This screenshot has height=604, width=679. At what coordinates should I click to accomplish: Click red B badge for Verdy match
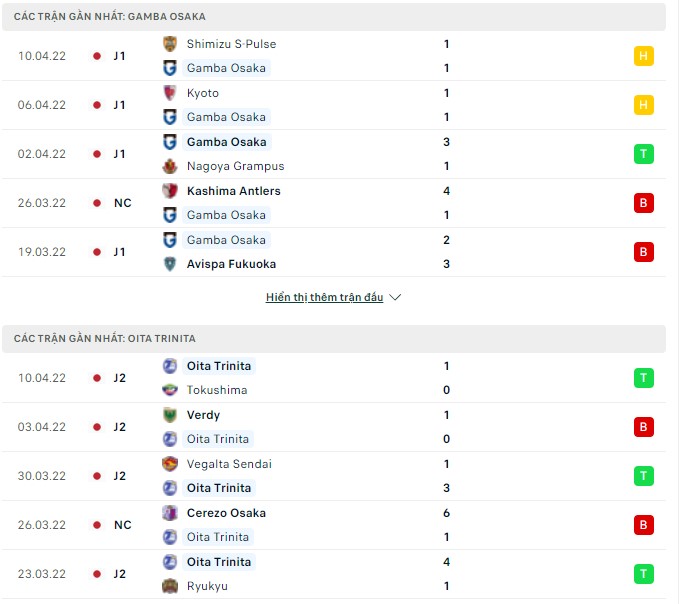click(x=644, y=427)
